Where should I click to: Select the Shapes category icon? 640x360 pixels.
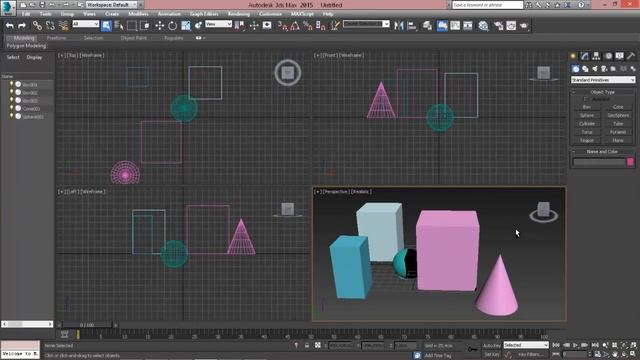click(x=585, y=69)
